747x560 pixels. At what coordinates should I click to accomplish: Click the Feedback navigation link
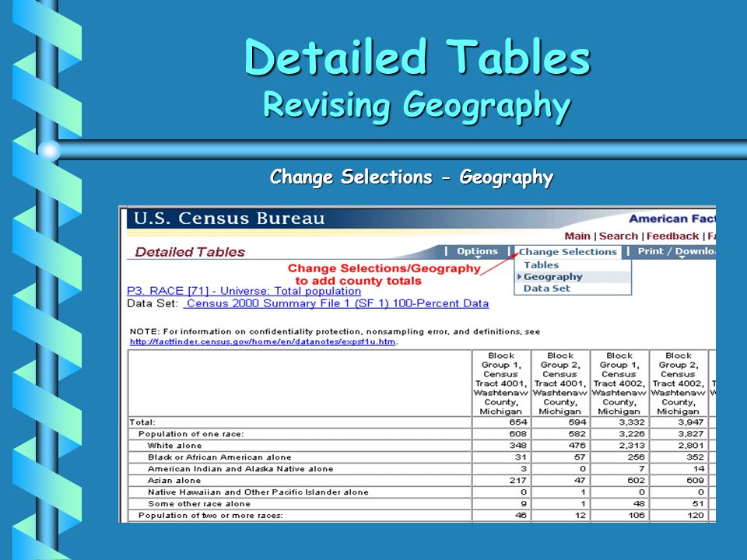pos(672,236)
